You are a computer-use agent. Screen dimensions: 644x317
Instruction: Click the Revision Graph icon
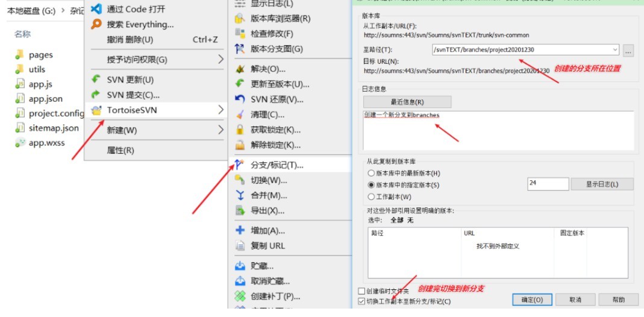pos(239,49)
